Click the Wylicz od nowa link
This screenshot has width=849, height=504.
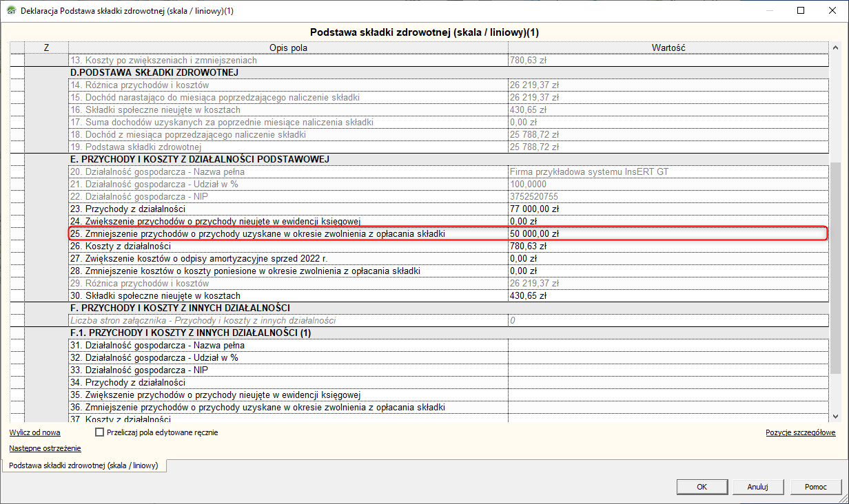pos(34,432)
